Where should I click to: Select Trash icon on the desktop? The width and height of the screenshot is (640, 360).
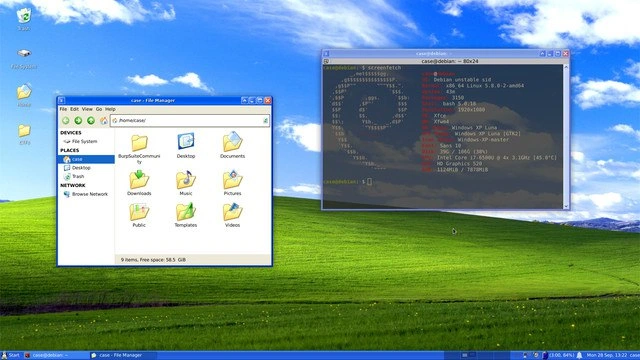[24, 19]
